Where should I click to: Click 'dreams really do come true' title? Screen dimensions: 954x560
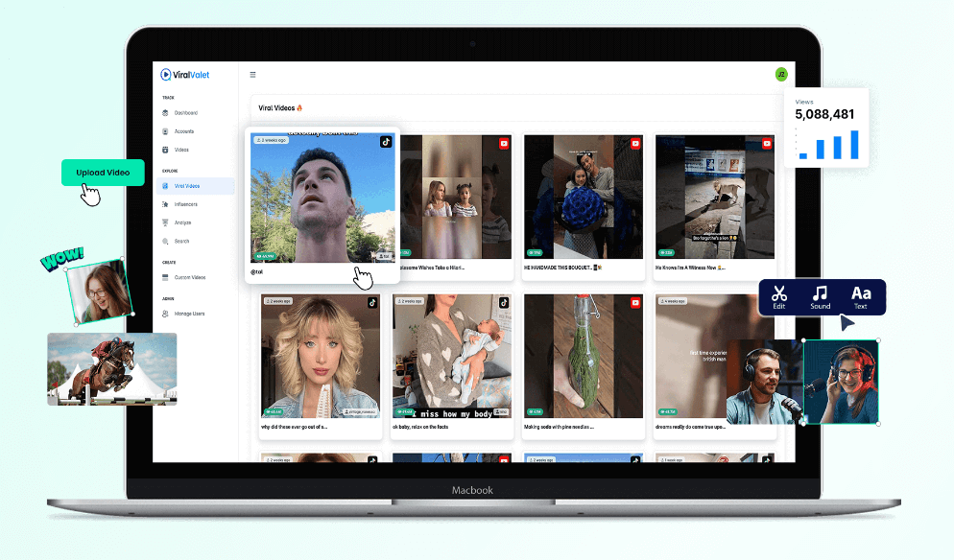coord(690,427)
